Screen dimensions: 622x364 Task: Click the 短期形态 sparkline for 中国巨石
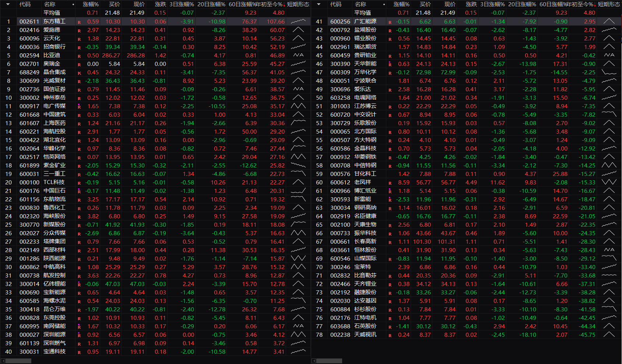pyautogui.click(x=298, y=191)
